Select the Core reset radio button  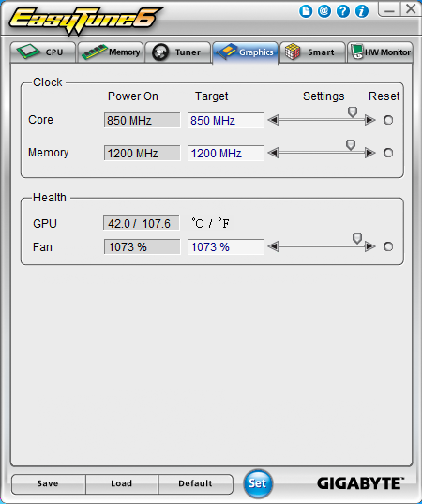click(x=388, y=120)
